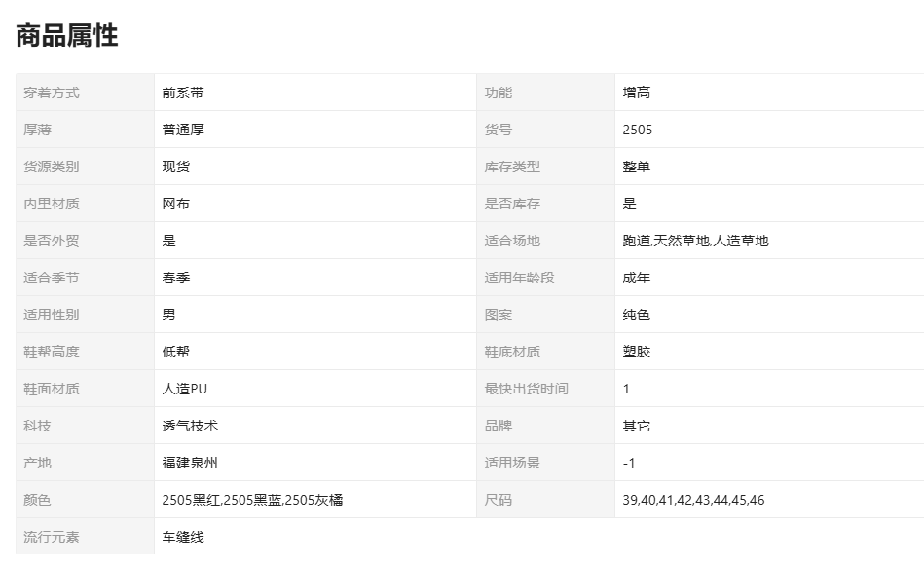The image size is (924, 562).
Task: Click the 现货 value cell
Action: click(x=176, y=167)
